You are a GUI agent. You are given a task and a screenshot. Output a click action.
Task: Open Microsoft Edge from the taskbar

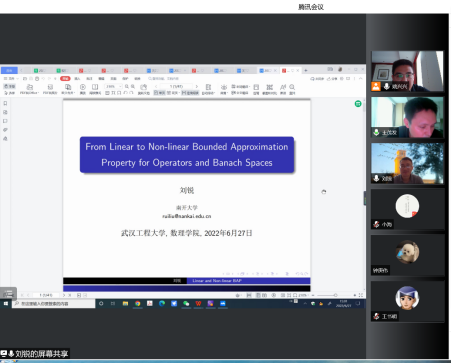[x=162, y=303]
